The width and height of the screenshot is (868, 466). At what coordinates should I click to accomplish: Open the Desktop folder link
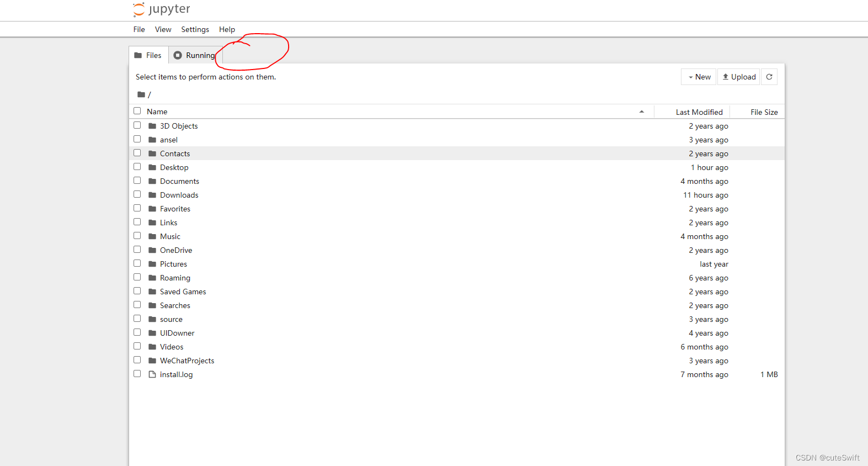click(174, 167)
